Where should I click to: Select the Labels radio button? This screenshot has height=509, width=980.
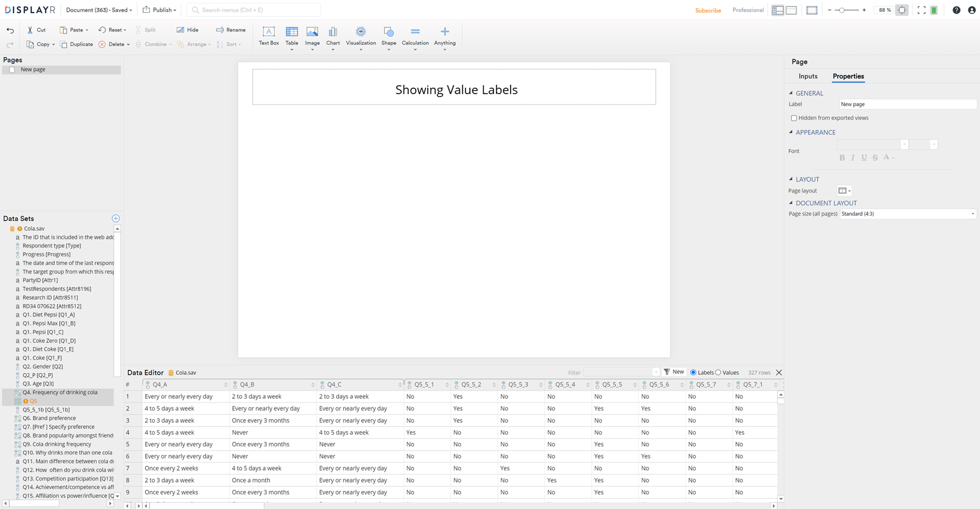693,373
